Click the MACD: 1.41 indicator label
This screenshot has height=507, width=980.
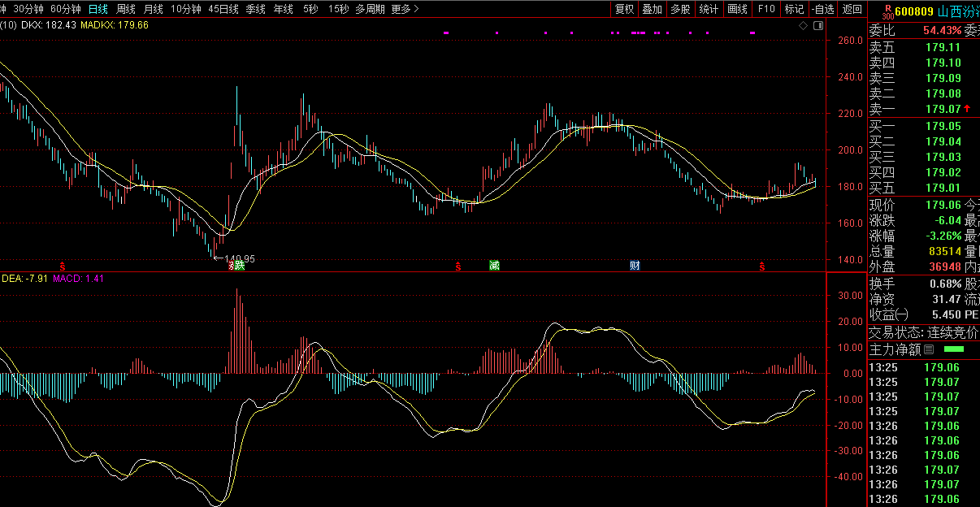coord(78,278)
